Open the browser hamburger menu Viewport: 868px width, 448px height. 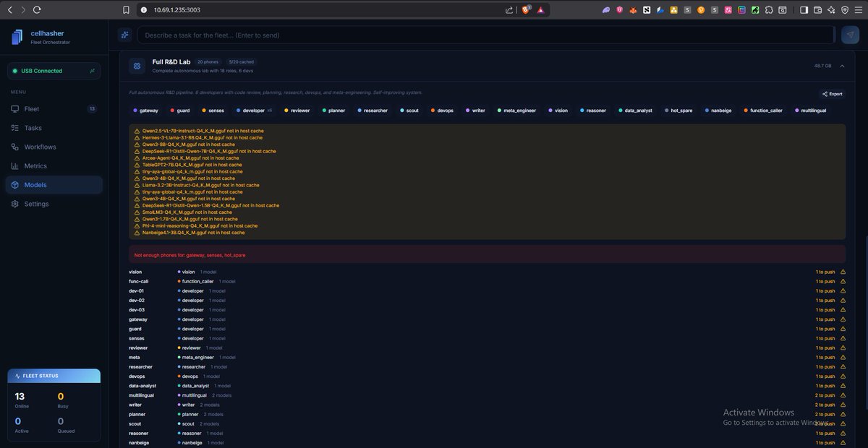pos(857,9)
